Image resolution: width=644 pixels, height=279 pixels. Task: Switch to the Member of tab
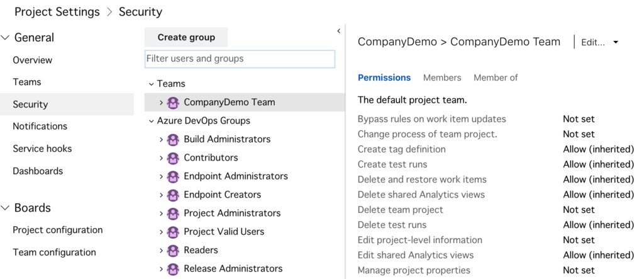tap(496, 77)
